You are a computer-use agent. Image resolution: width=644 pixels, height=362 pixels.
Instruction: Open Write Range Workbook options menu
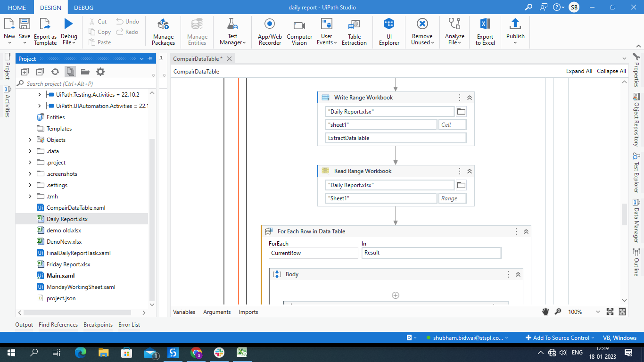point(460,98)
